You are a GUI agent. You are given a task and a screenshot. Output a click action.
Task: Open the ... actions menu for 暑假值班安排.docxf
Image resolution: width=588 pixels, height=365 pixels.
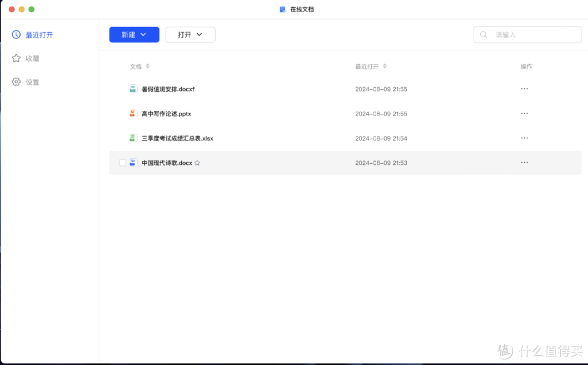pos(524,89)
